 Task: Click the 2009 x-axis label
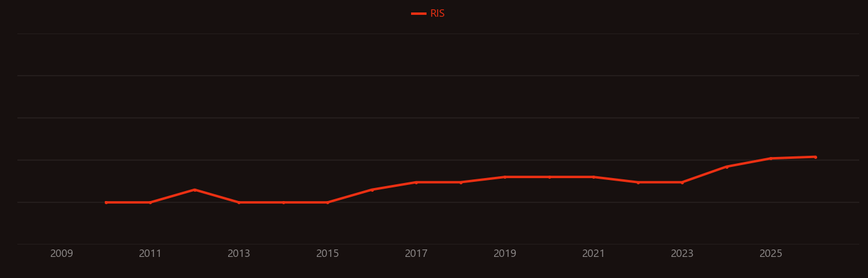pos(61,254)
